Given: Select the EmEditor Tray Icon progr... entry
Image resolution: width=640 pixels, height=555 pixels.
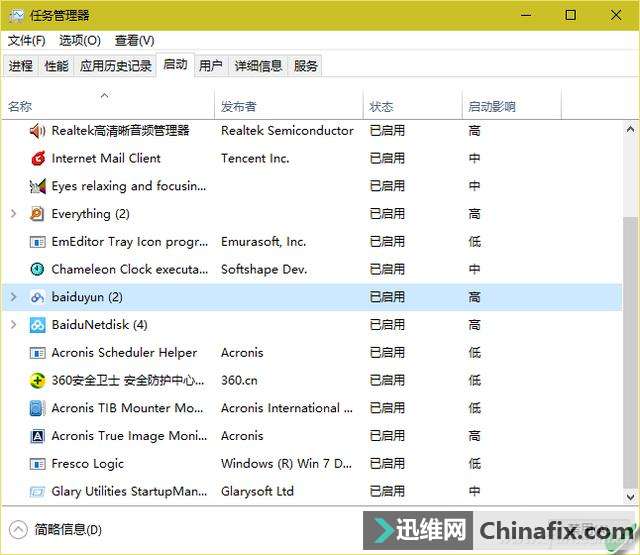Looking at the screenshot, I should click(130, 242).
